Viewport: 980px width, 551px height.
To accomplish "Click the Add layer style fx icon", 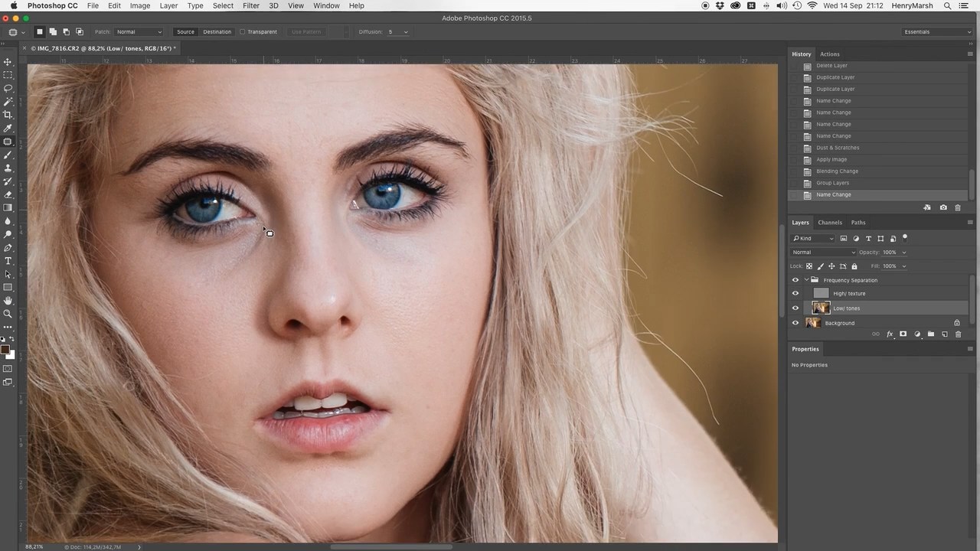I will [890, 334].
